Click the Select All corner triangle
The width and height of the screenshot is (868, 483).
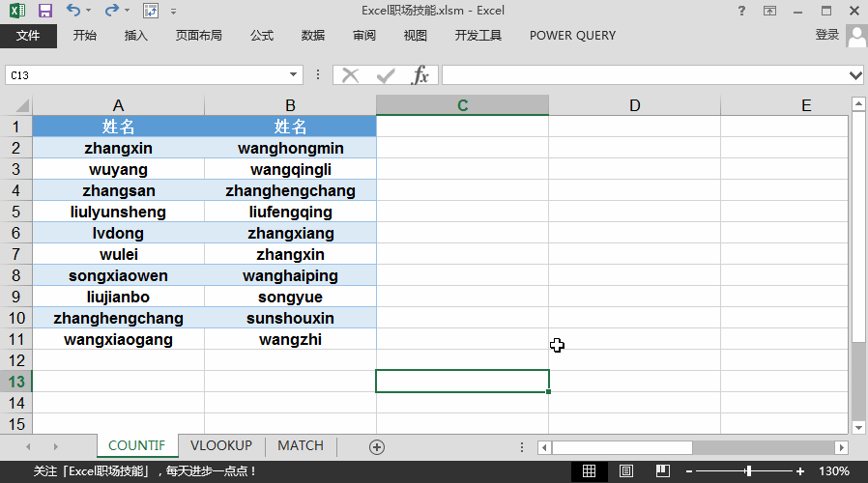tap(21, 105)
